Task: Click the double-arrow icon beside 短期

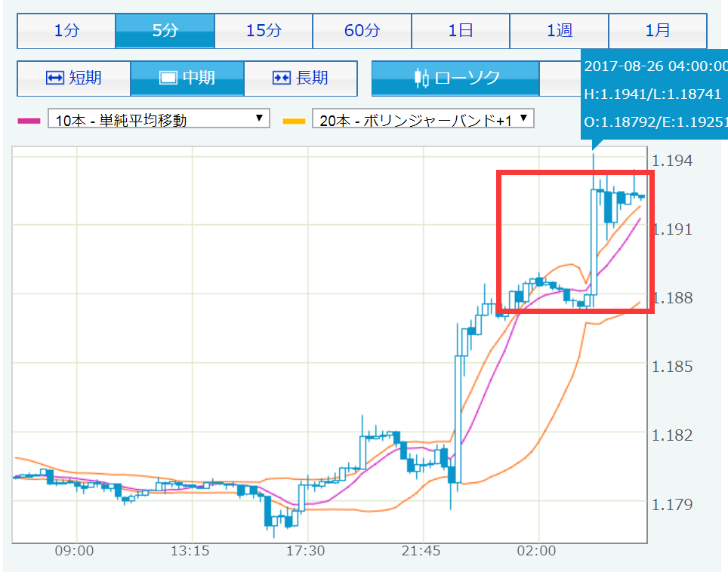Action: (x=55, y=78)
